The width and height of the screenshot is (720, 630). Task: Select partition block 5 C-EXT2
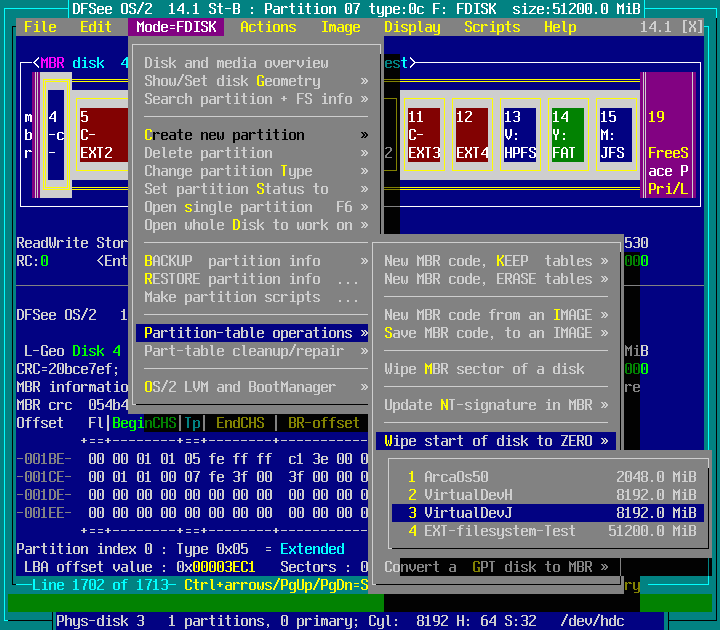[x=102, y=135]
